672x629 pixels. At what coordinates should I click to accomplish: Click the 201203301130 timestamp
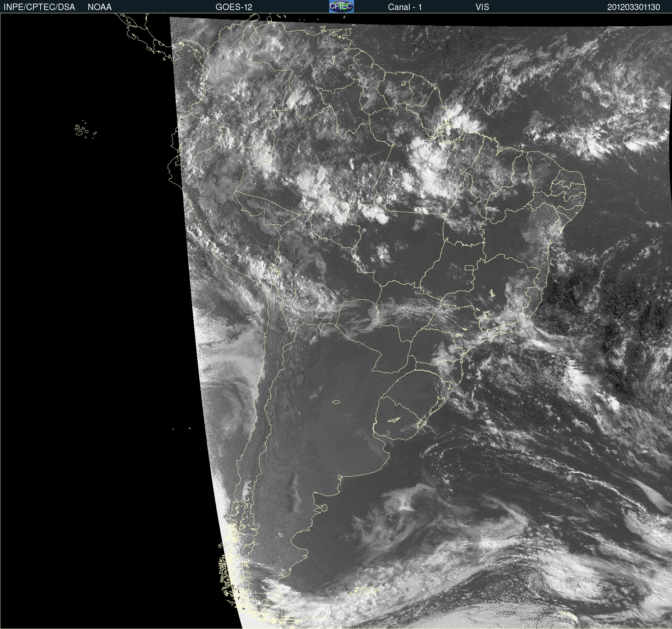pyautogui.click(x=634, y=7)
